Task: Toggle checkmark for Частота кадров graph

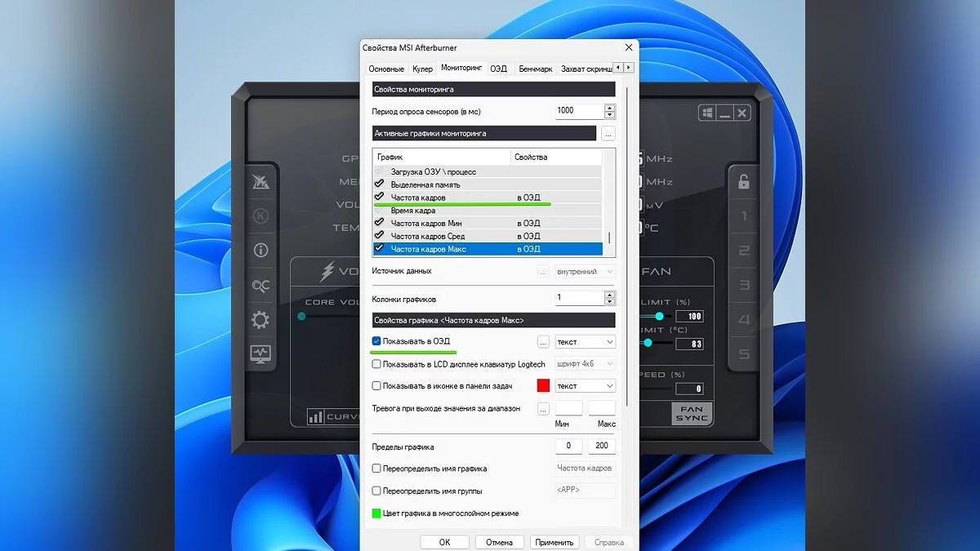Action: (x=379, y=197)
